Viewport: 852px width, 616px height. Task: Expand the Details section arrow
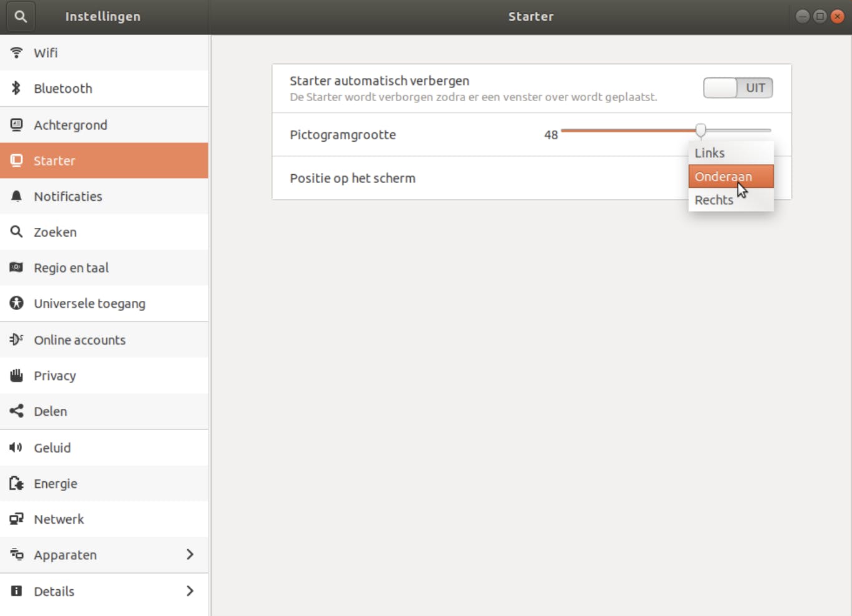pos(190,590)
